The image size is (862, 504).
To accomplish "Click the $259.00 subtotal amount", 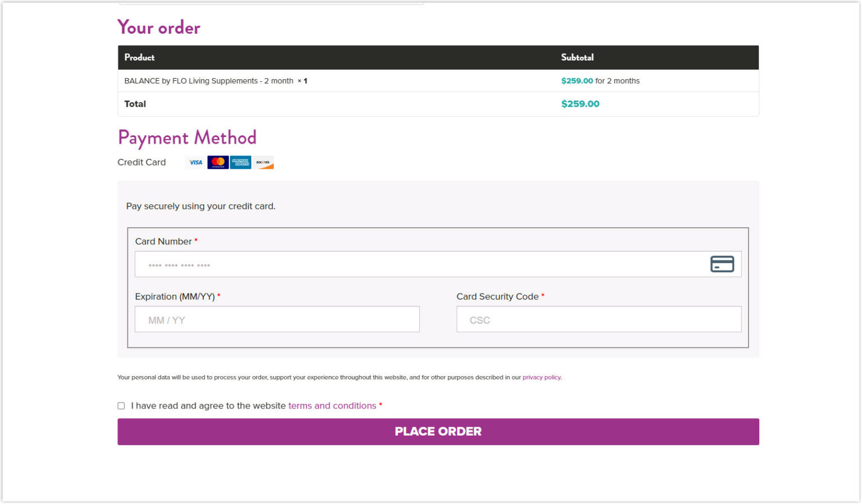I will point(577,80).
